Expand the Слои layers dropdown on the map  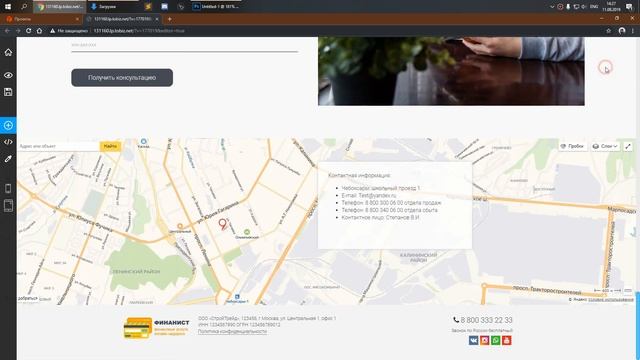(605, 146)
